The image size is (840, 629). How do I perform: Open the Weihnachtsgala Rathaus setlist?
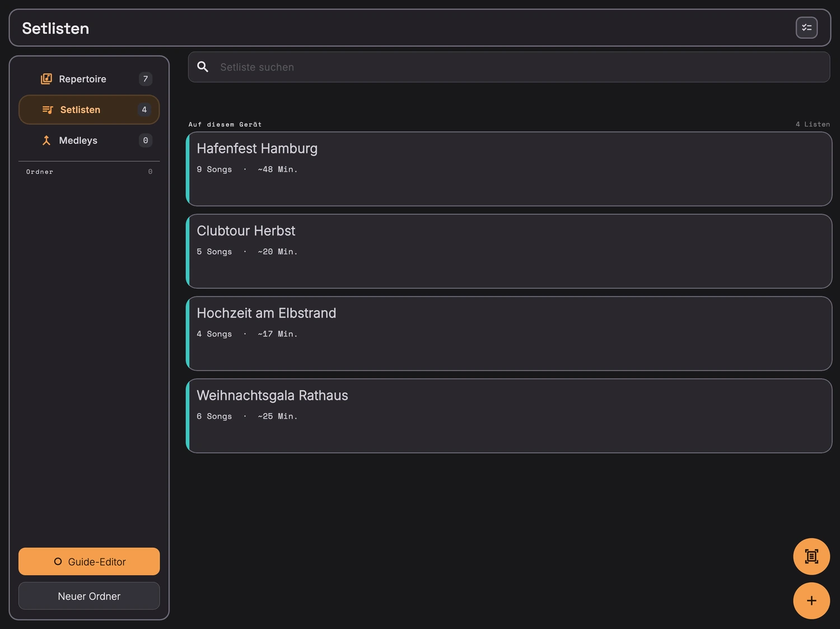tap(509, 416)
